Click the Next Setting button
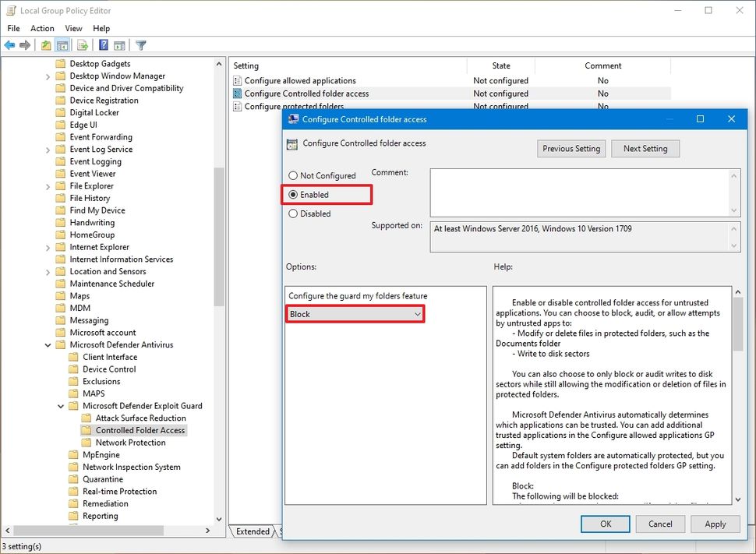Screen dimensions: 756x554 [645, 148]
